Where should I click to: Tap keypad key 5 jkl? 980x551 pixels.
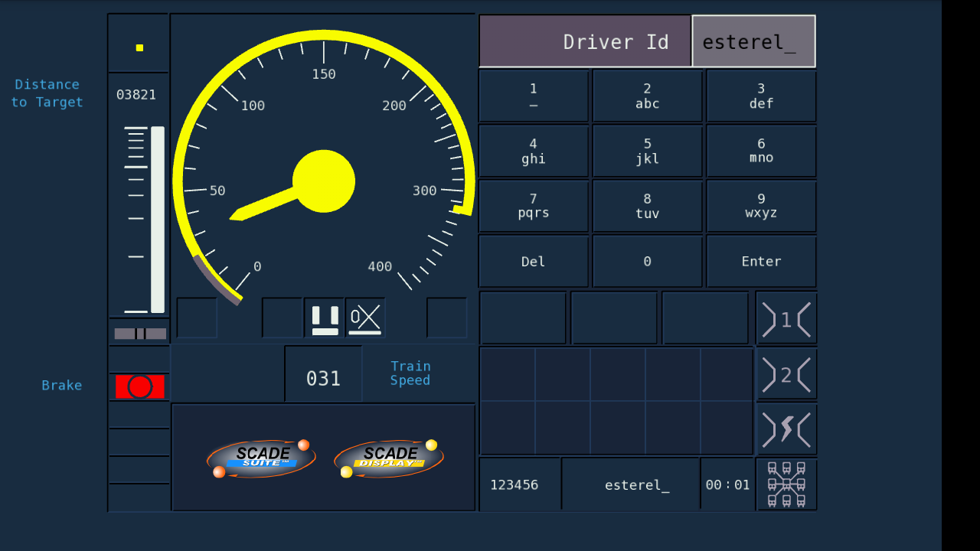(x=647, y=152)
